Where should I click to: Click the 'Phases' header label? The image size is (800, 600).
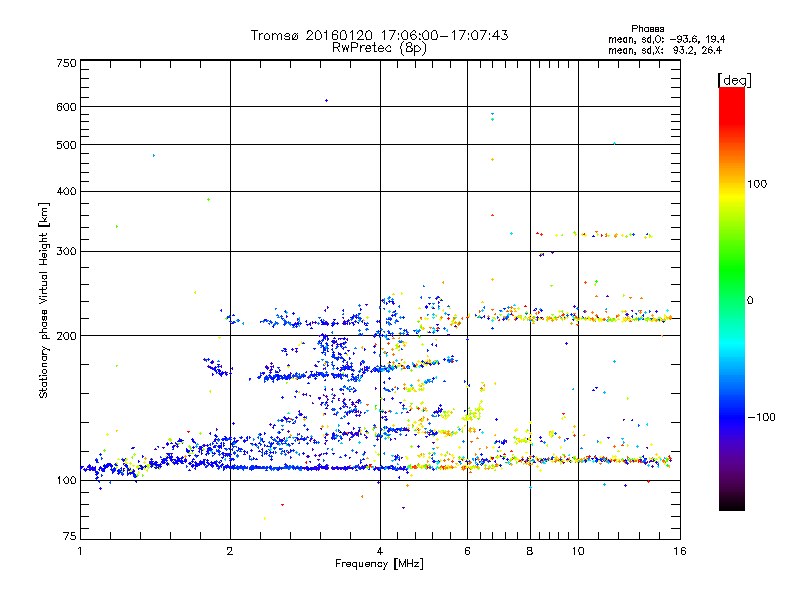[647, 29]
